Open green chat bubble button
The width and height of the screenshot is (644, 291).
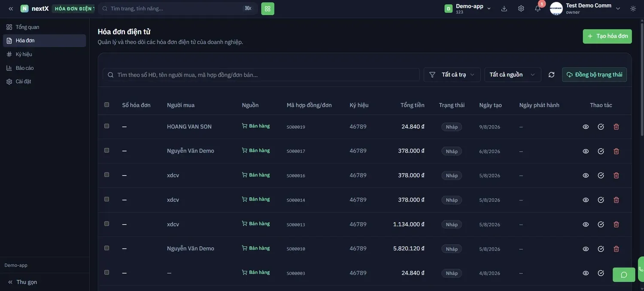(624, 275)
